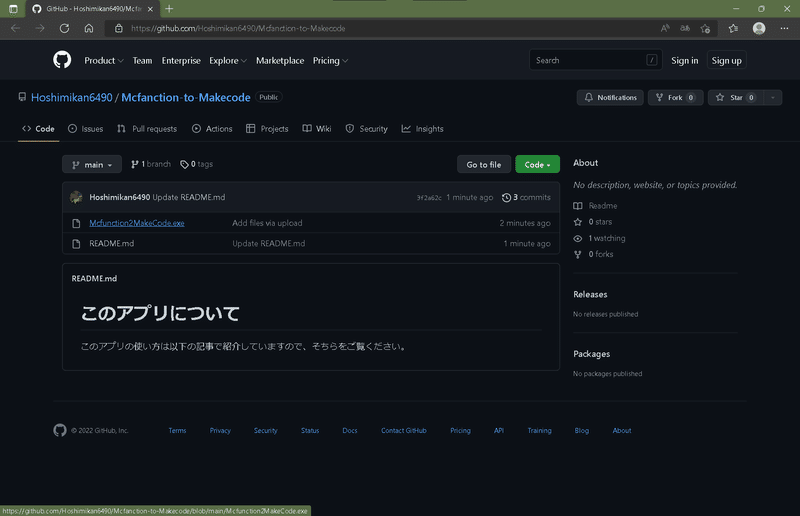Open the green Code dropdown button
Screen dimensions: 800x516
537,164
